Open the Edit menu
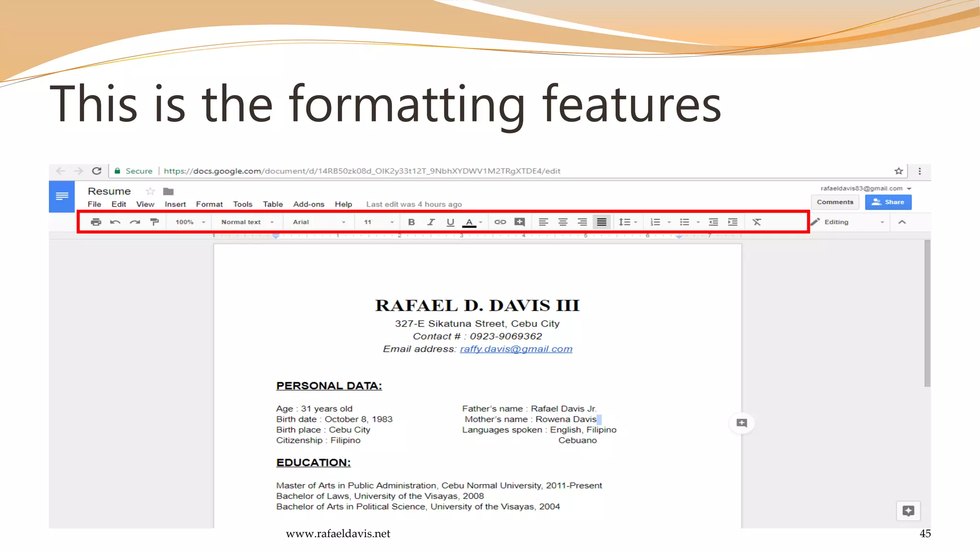This screenshot has height=551, width=980. pyautogui.click(x=119, y=204)
